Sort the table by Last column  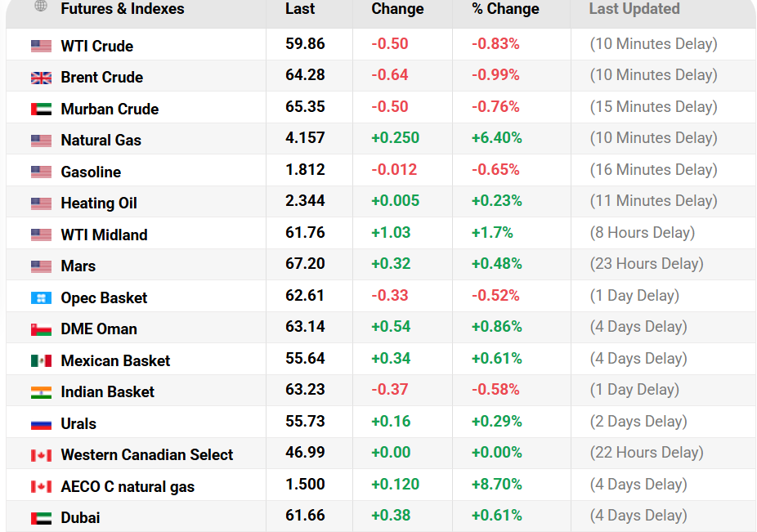300,10
